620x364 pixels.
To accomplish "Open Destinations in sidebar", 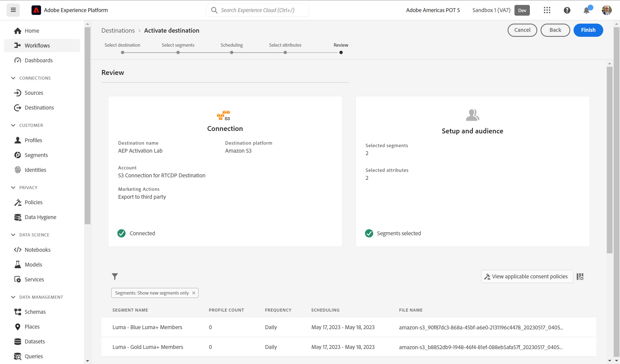I will (x=42, y=108).
